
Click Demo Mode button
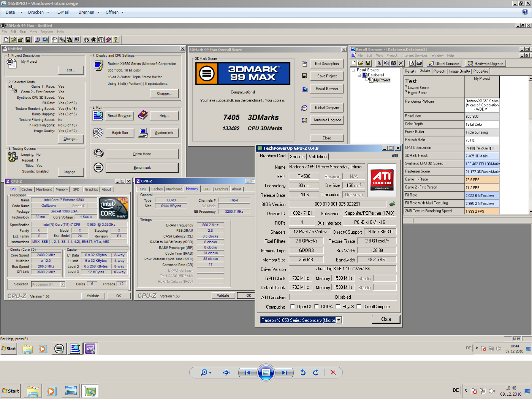[142, 154]
